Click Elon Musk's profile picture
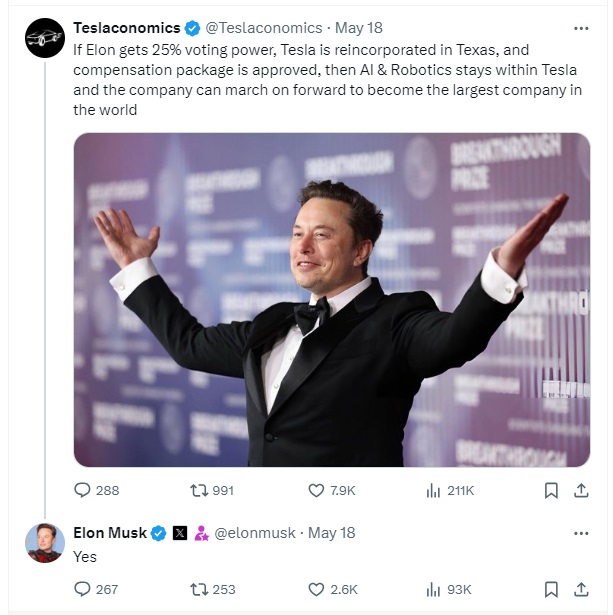 coord(44,543)
